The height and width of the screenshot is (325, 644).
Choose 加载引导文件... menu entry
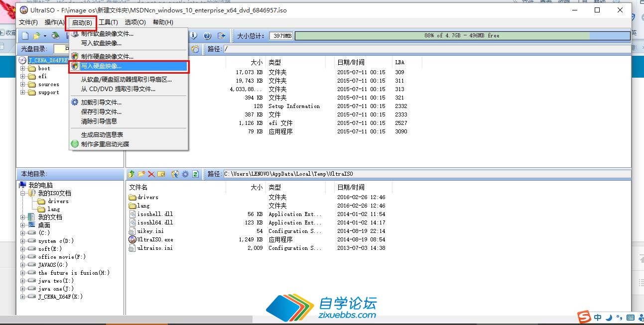click(129, 102)
